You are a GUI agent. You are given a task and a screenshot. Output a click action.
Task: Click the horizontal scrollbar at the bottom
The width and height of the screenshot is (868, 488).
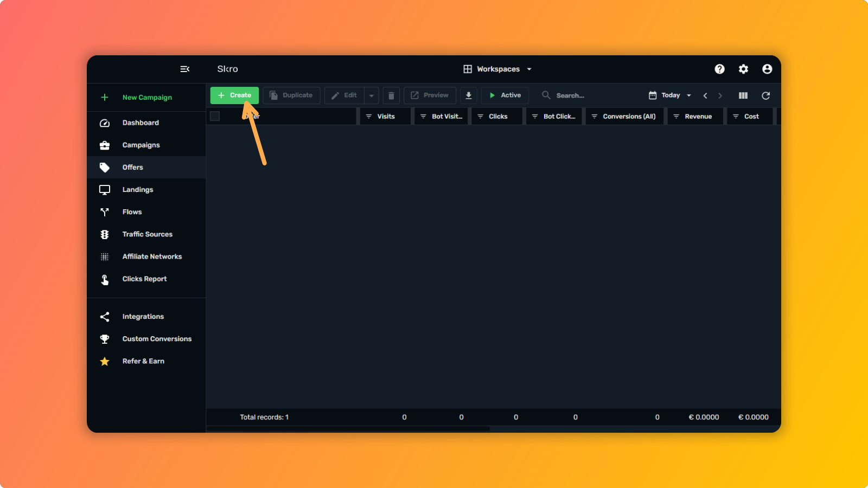click(348, 428)
